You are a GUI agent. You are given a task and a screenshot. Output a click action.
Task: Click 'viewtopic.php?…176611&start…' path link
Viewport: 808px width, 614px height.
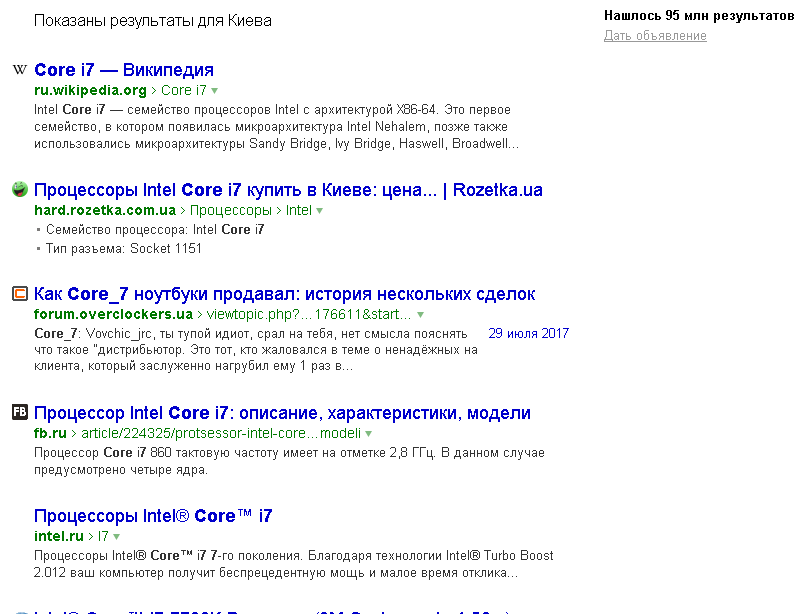309,314
